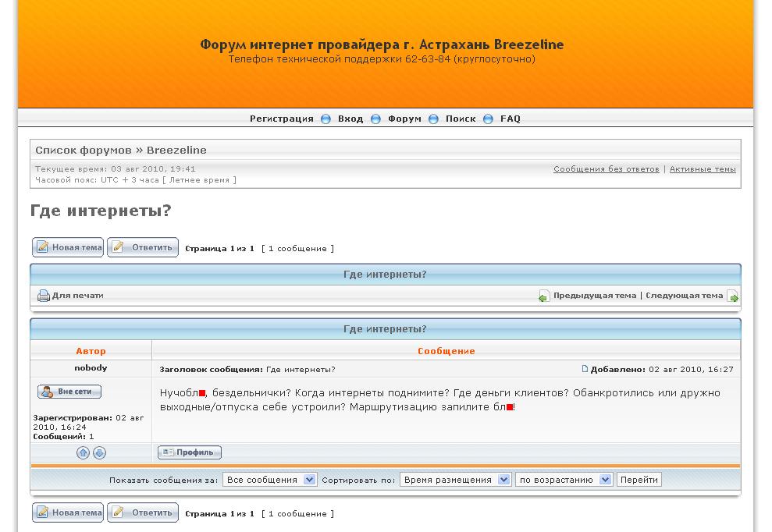Click the blue down arrow under nobody's post
This screenshot has width=772, height=532.
(x=99, y=452)
